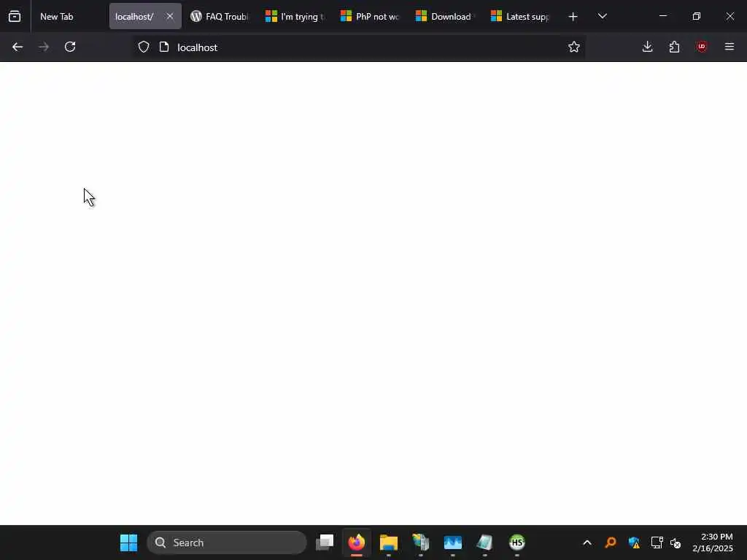Open Firefox View from the tab strip
The width and height of the screenshot is (747, 560).
tap(15, 16)
